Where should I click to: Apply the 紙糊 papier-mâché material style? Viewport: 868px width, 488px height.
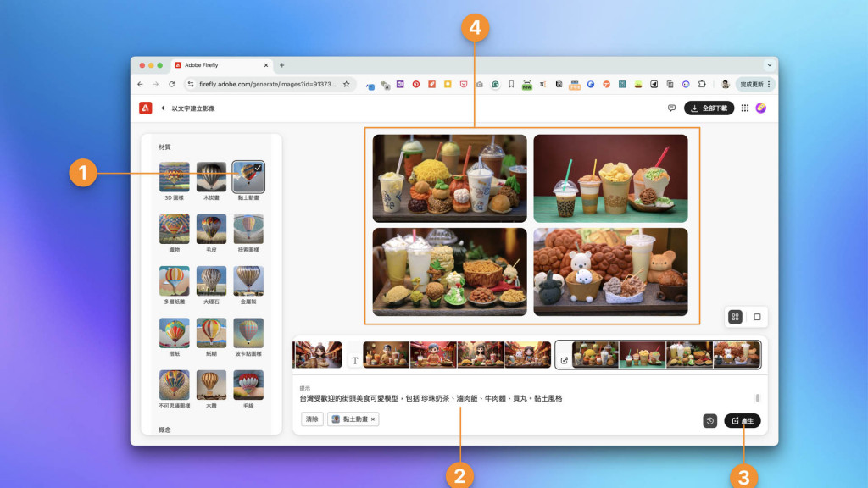(211, 332)
